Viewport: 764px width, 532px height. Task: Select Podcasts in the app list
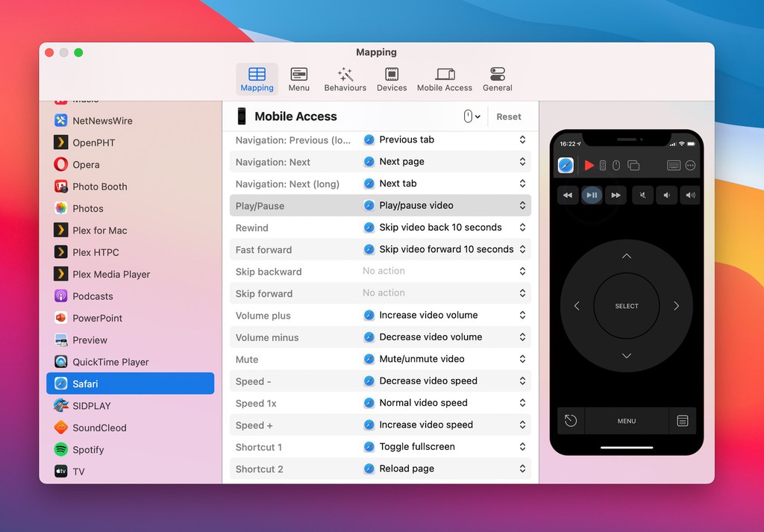point(130,295)
